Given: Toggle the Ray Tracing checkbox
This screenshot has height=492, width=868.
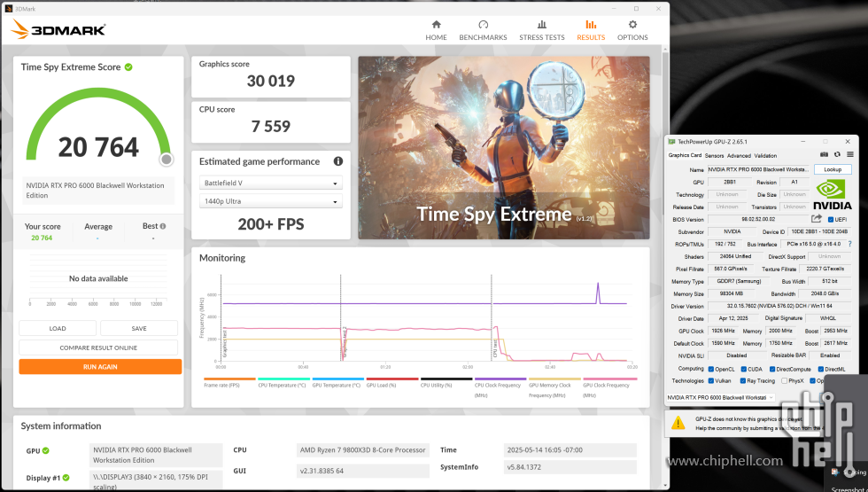Looking at the screenshot, I should [742, 380].
